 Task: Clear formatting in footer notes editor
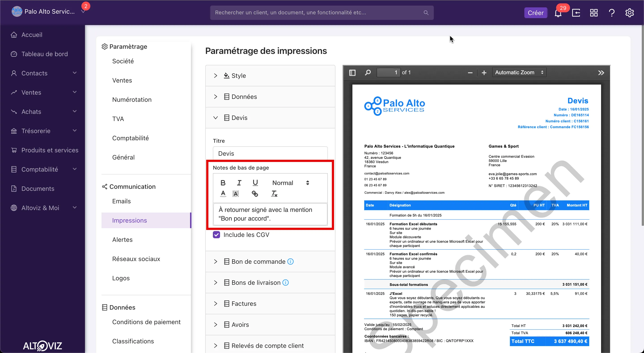pos(274,194)
